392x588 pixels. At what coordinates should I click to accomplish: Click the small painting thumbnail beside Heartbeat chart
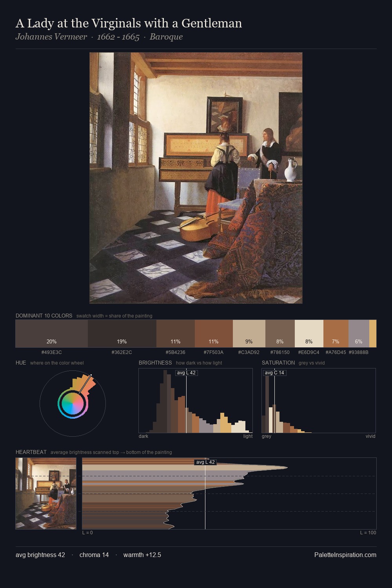(46, 494)
